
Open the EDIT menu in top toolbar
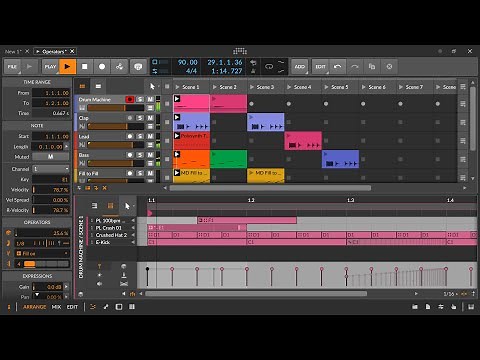(x=320, y=66)
